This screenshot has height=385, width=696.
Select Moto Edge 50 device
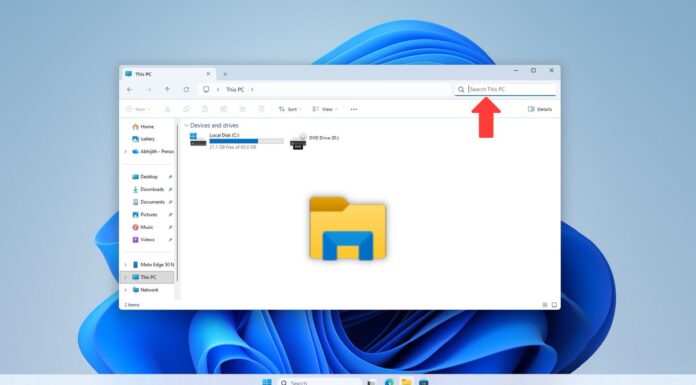(153, 265)
